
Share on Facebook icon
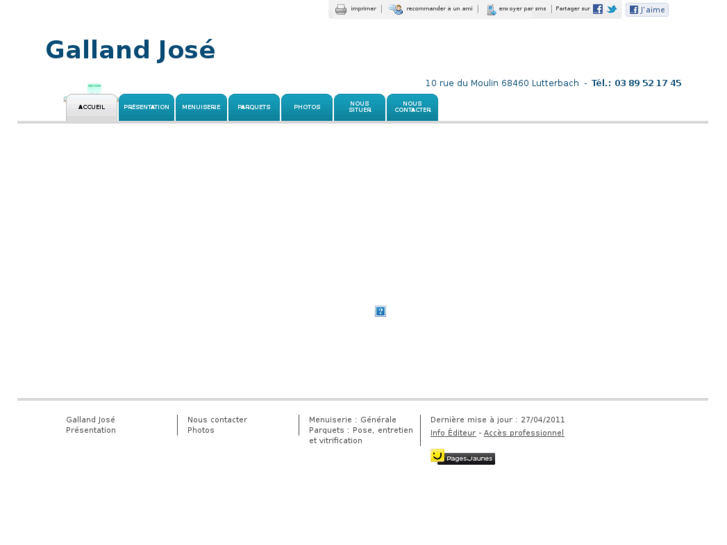click(598, 9)
